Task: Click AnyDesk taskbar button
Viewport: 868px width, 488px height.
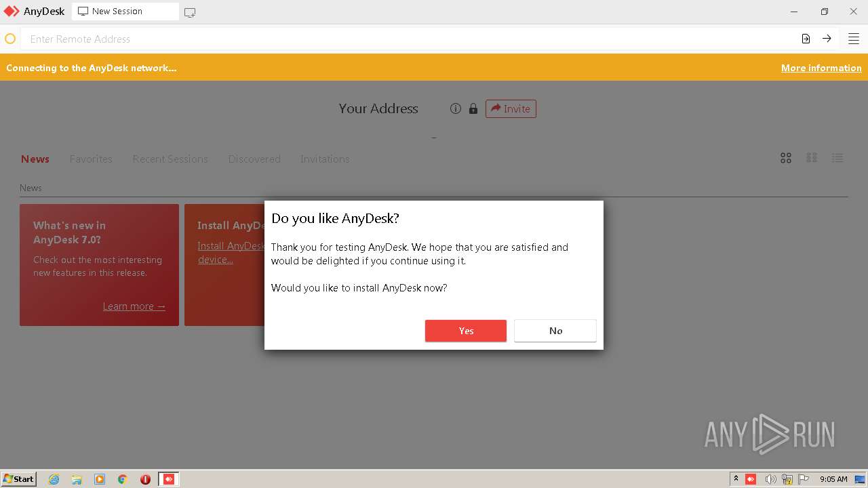Action: click(169, 479)
